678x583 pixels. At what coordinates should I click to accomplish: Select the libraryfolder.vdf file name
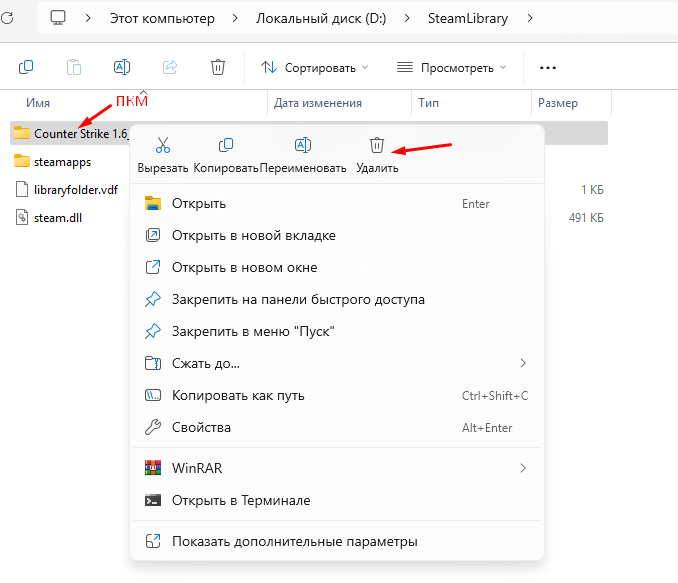pos(76,189)
